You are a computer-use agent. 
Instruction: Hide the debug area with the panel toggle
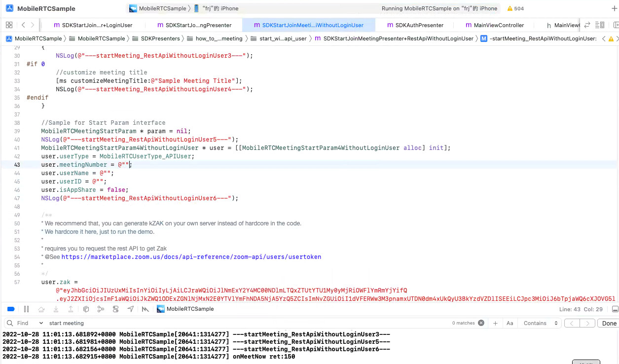pyautogui.click(x=614, y=309)
